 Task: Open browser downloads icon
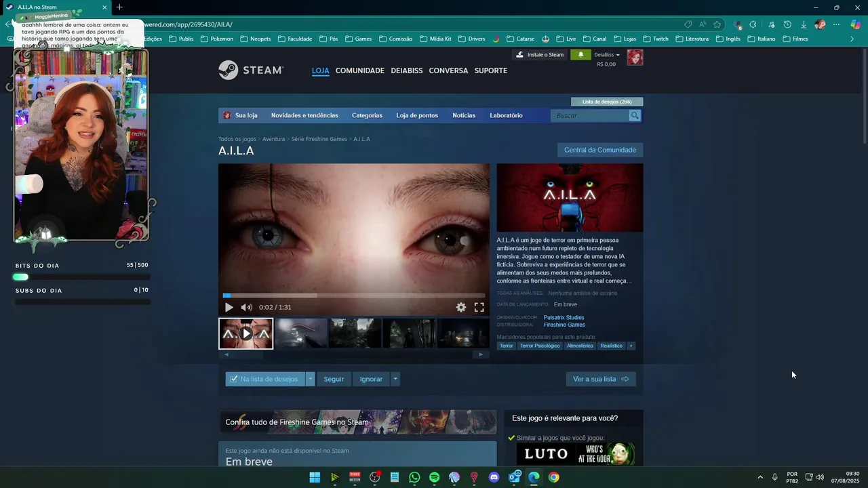(x=804, y=24)
